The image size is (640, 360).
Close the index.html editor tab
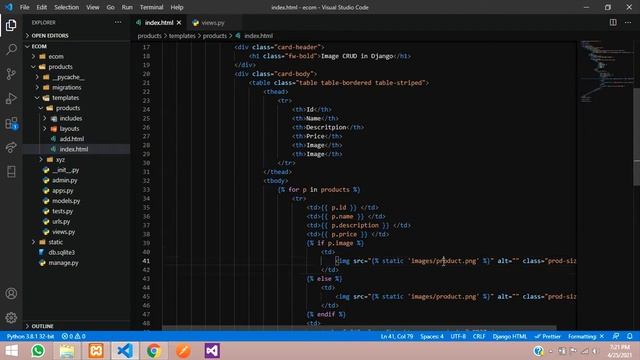[x=179, y=23]
